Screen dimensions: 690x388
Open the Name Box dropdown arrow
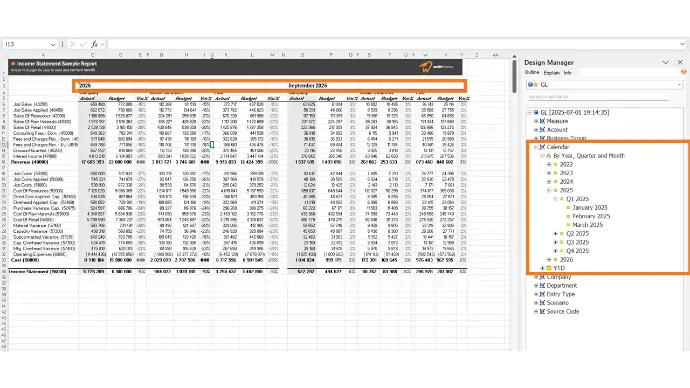(53, 44)
